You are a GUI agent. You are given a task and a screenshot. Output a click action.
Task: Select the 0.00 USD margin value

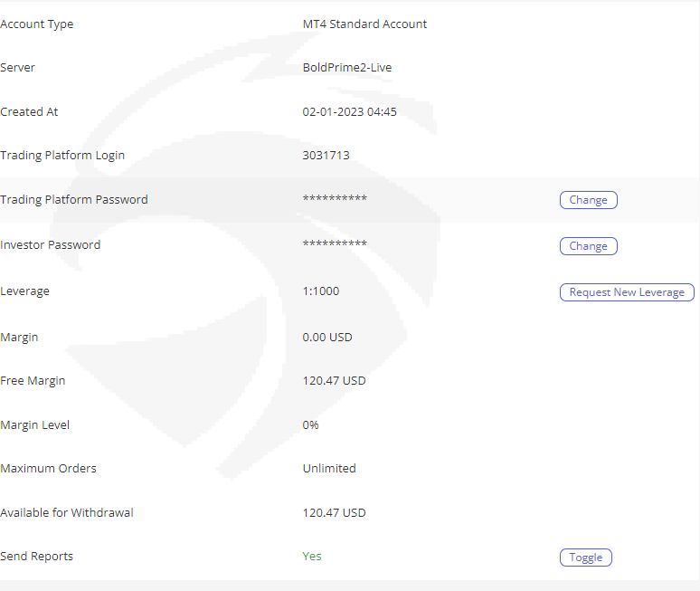pyautogui.click(x=327, y=338)
